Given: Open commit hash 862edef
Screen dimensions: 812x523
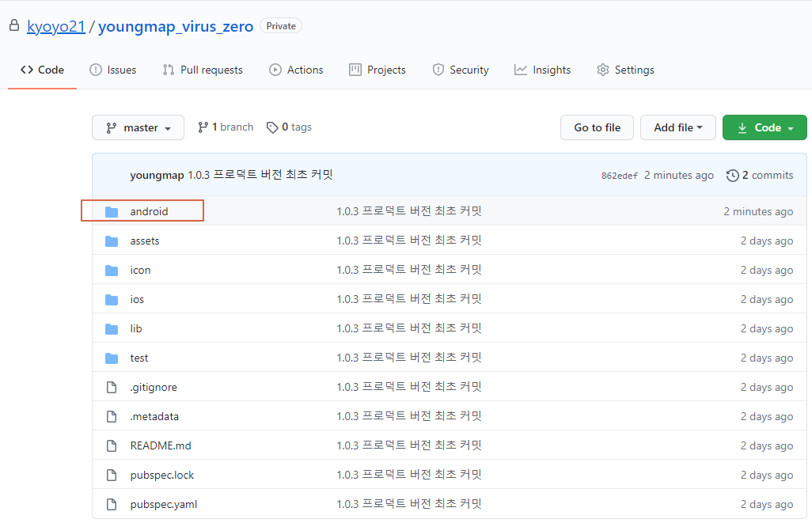Looking at the screenshot, I should [x=620, y=176].
